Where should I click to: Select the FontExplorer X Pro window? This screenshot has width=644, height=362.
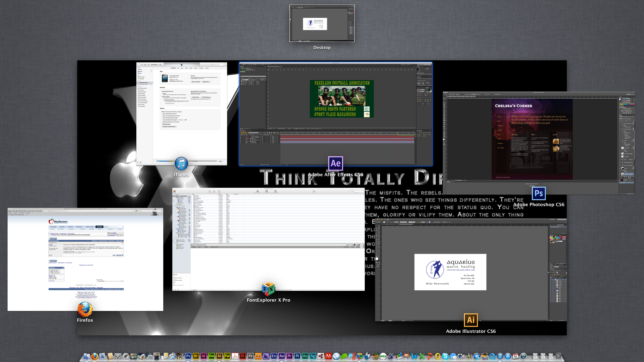tap(268, 239)
